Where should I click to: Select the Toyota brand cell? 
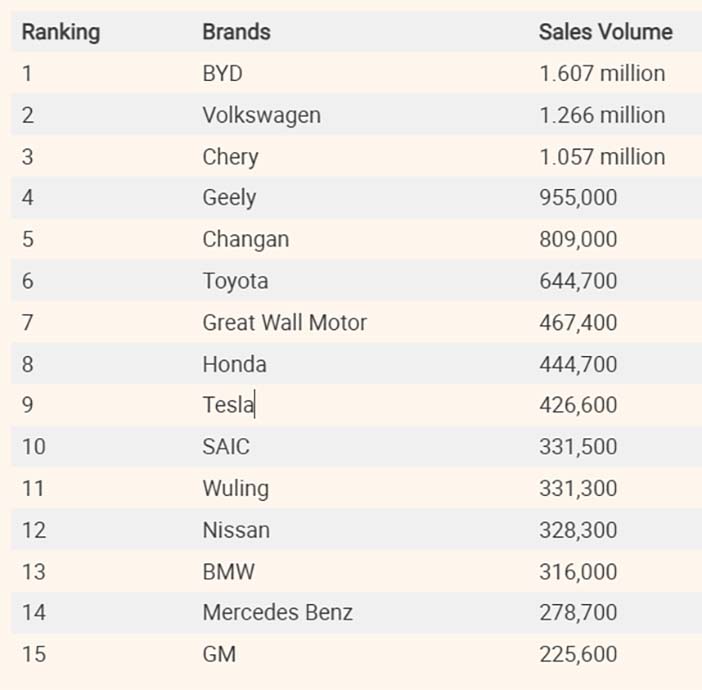pos(235,281)
